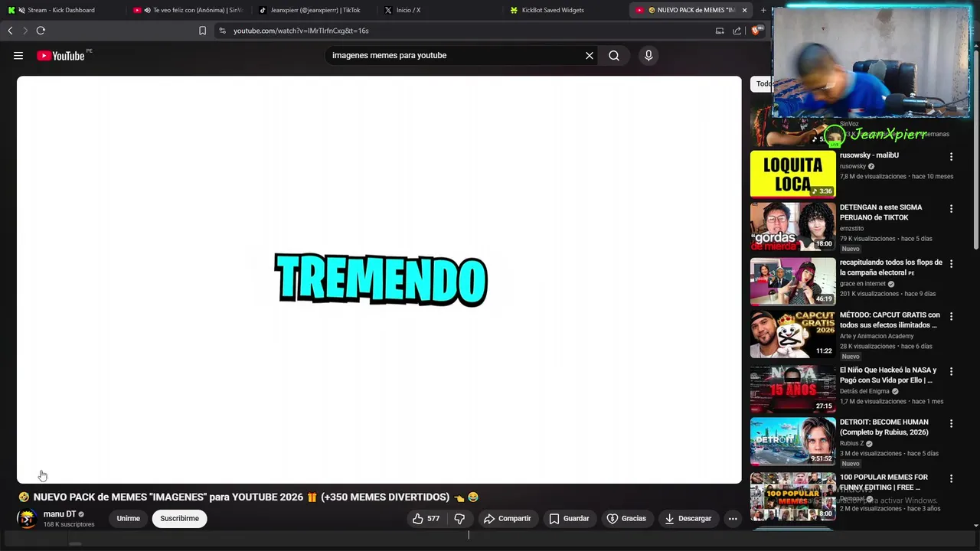Dislike the video with thumbs down
Viewport: 980px width, 551px height.
coord(459,518)
